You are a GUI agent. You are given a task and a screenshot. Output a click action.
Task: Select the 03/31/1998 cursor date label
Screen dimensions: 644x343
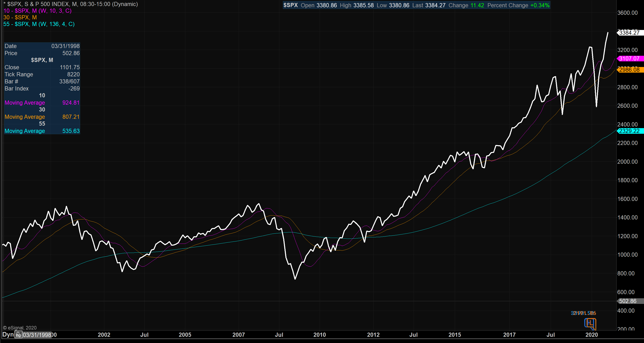[x=37, y=335]
